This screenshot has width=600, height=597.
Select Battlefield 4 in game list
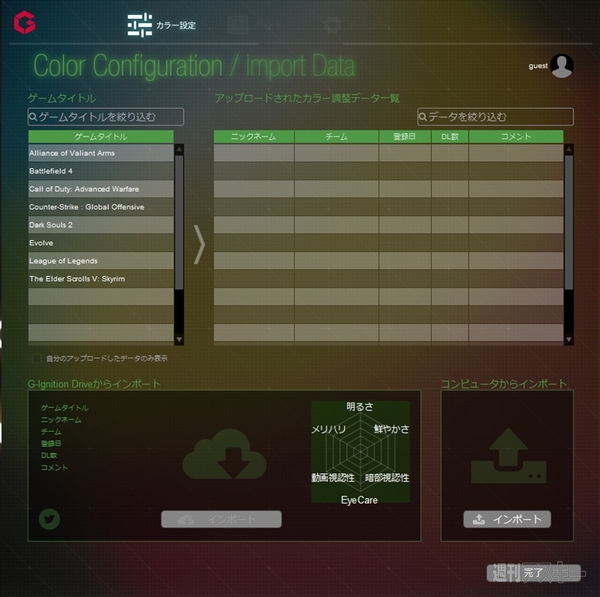101,171
